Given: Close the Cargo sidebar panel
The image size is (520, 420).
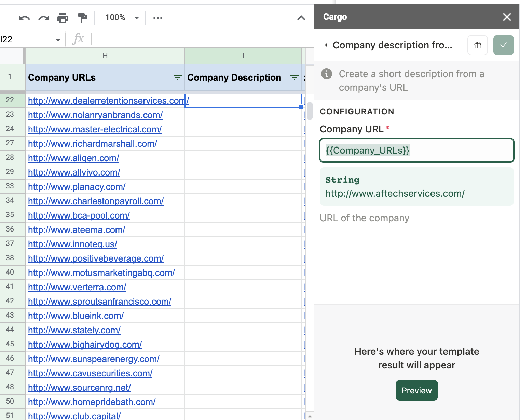Looking at the screenshot, I should click(507, 17).
